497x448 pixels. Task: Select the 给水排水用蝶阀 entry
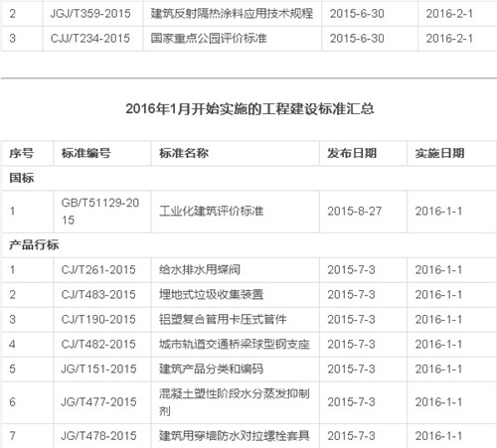(200, 270)
